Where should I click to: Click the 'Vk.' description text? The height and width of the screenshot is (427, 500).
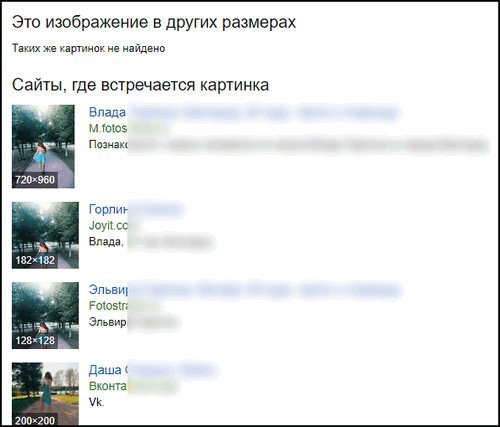pos(97,402)
